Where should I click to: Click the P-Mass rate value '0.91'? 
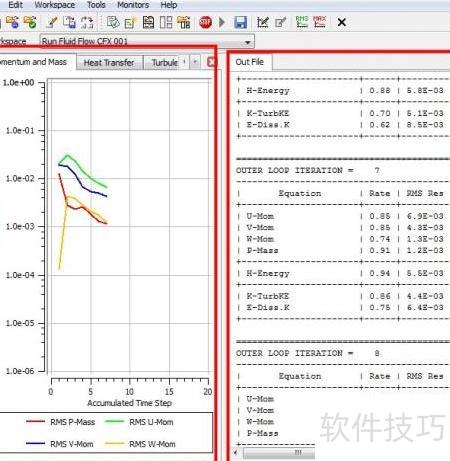point(380,250)
